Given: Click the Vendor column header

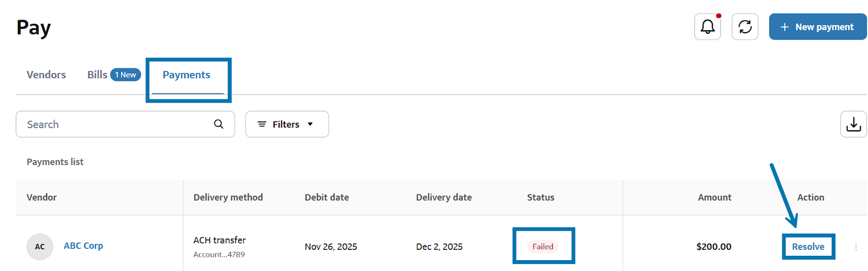Looking at the screenshot, I should 42,198.
